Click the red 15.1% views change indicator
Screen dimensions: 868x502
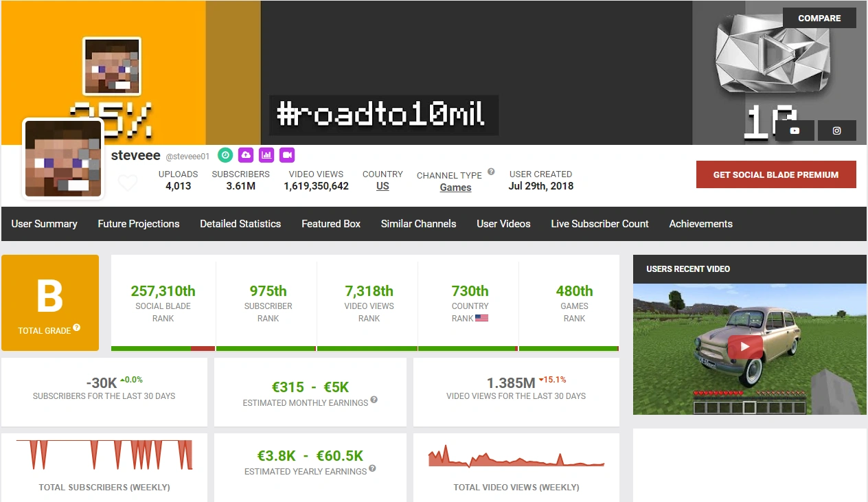553,380
